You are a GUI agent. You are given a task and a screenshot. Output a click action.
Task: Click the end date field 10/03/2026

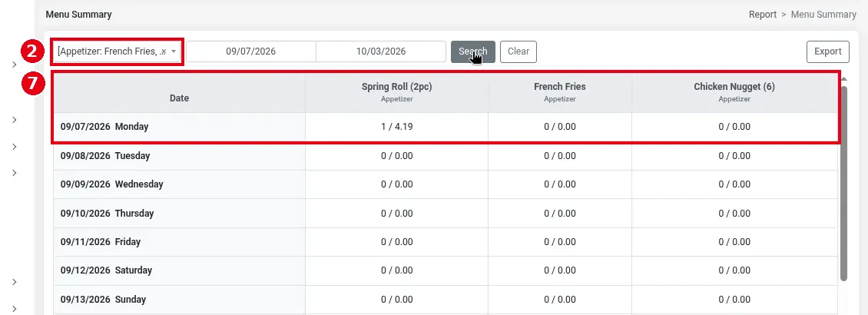tap(381, 51)
